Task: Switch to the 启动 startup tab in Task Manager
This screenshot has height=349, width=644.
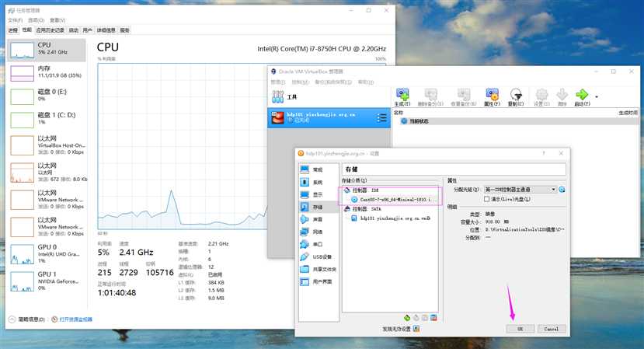Action: click(x=74, y=30)
